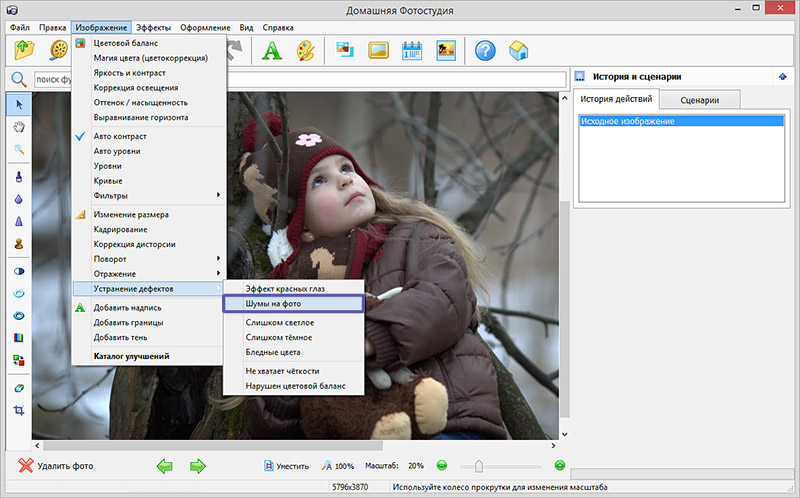Open the Help question mark icon
The height and width of the screenshot is (498, 800).
pyautogui.click(x=486, y=50)
